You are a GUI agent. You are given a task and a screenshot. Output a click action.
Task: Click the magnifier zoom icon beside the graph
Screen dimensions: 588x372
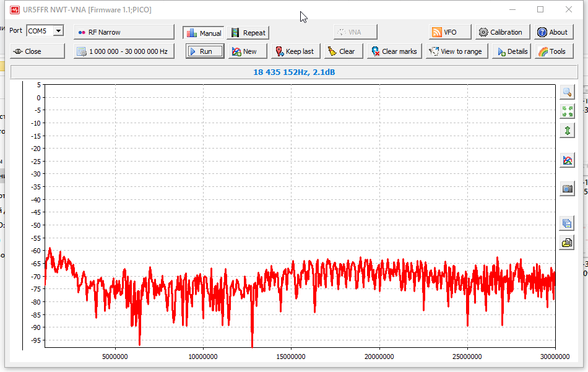tap(567, 92)
